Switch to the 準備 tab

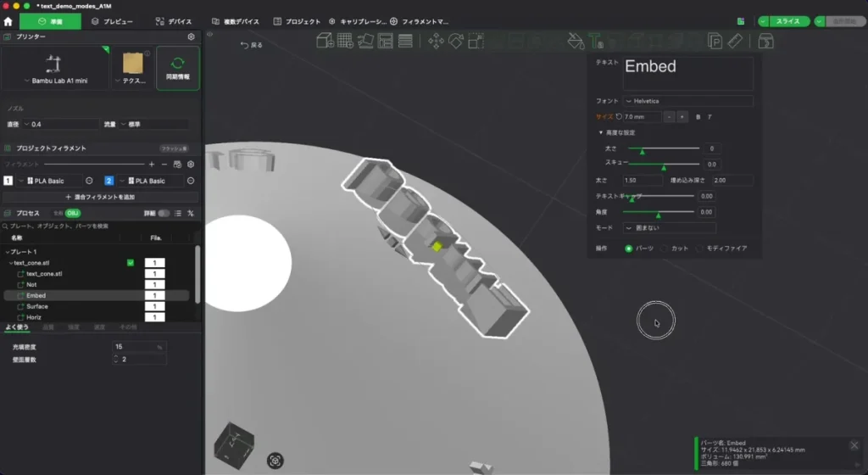point(50,21)
